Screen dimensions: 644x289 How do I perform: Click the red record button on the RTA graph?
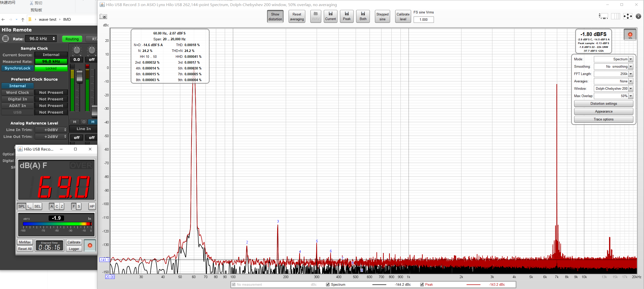[630, 34]
